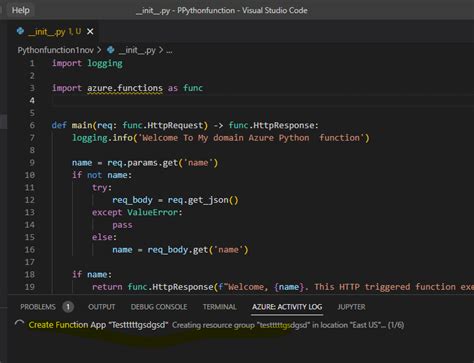Open the breadcrumb ellipsis symbol list
The height and width of the screenshot is (363, 474).
click(169, 51)
